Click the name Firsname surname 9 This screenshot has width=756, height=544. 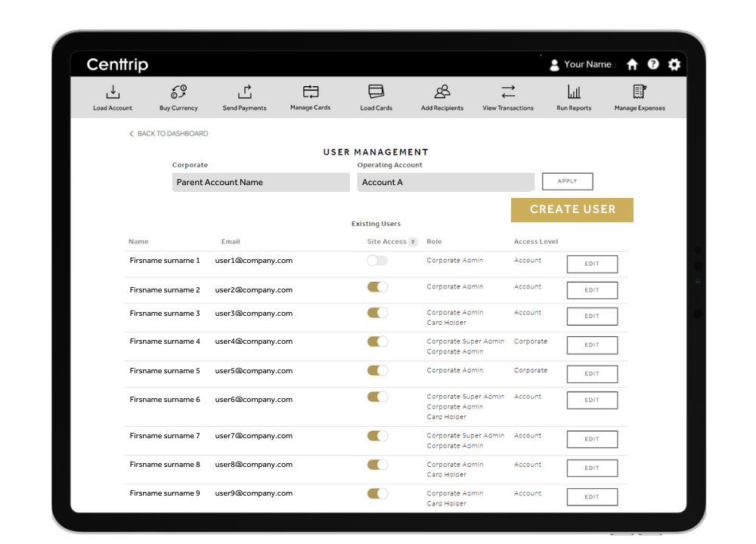pos(164,493)
